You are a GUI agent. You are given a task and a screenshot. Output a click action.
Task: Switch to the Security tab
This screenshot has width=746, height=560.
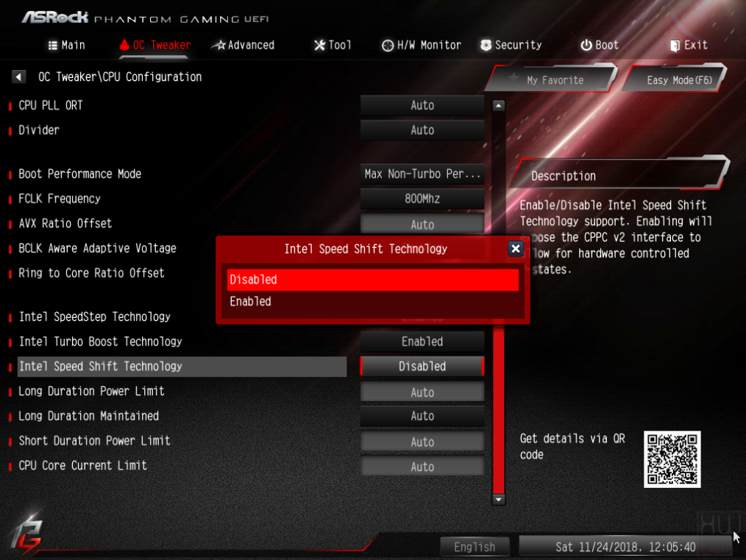pos(511,45)
